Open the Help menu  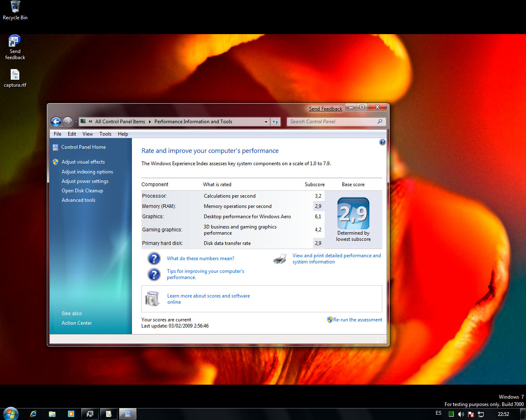point(123,134)
